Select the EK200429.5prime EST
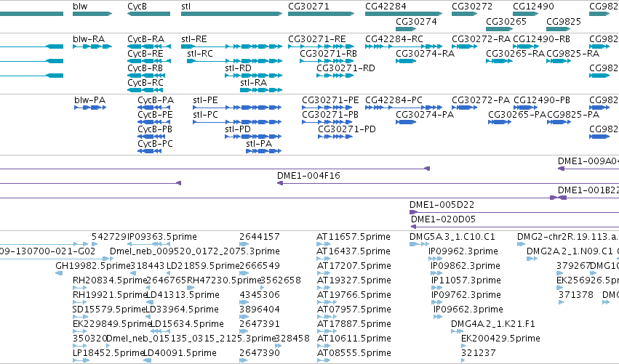The image size is (619, 364). coord(463,346)
